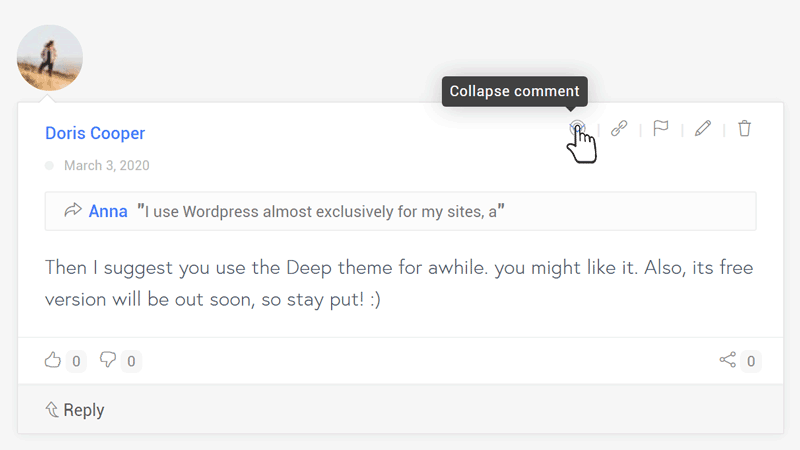The height and width of the screenshot is (450, 800).
Task: Open Doris Cooper's avatar photo
Action: [x=49, y=58]
